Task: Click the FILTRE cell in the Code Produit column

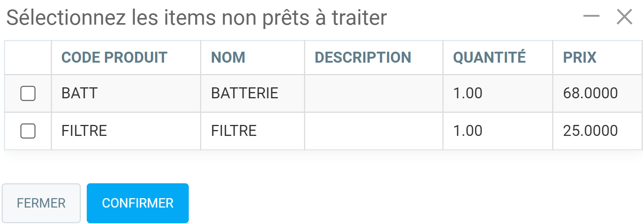Action: 84,131
